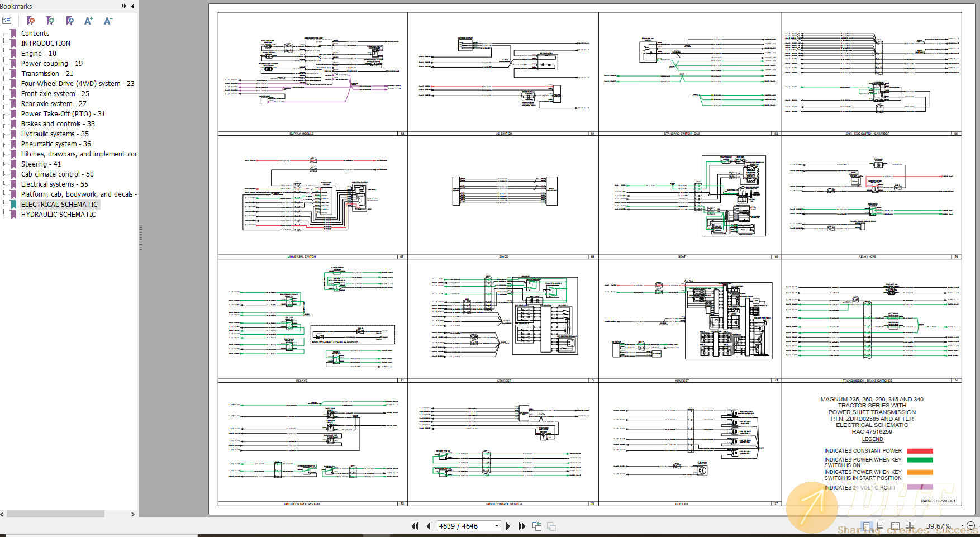
Task: Go to the next page
Action: click(508, 526)
